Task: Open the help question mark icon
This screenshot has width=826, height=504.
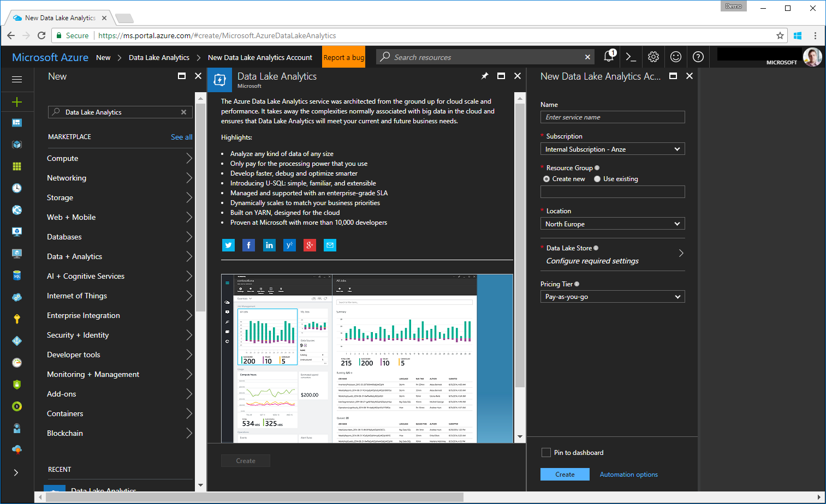Action: point(698,57)
